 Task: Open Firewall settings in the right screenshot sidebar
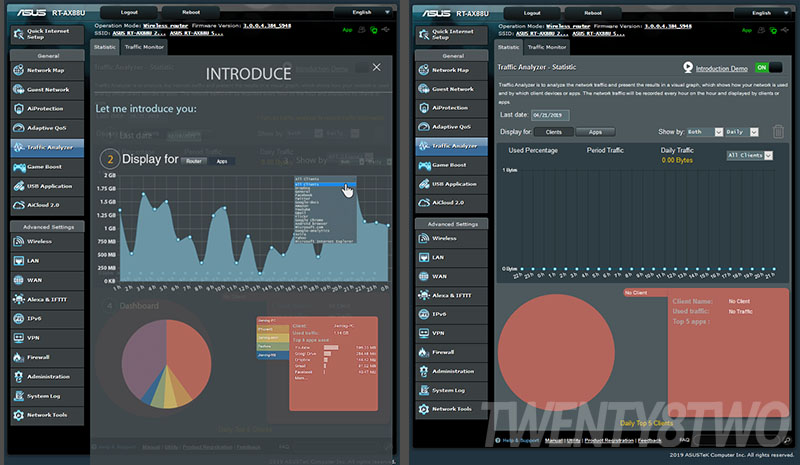(x=452, y=352)
